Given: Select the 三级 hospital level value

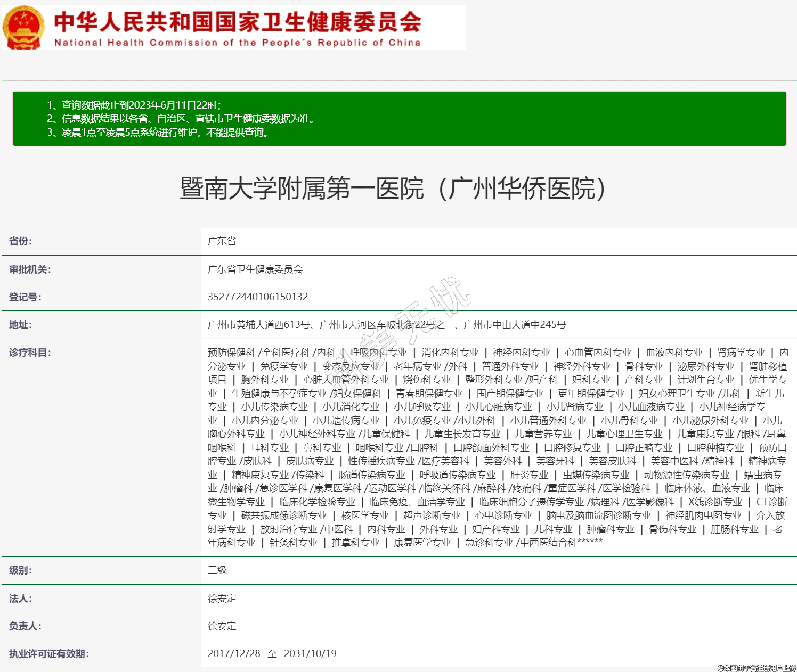Looking at the screenshot, I should pyautogui.click(x=217, y=570).
